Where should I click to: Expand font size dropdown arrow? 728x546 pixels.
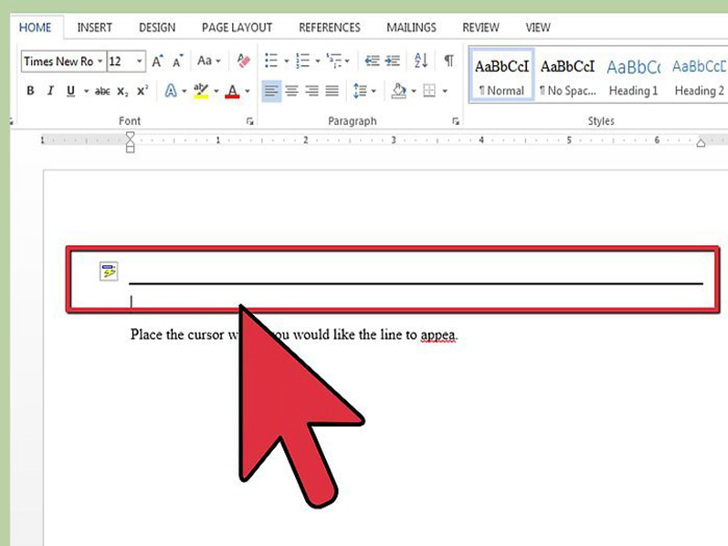coord(139,61)
